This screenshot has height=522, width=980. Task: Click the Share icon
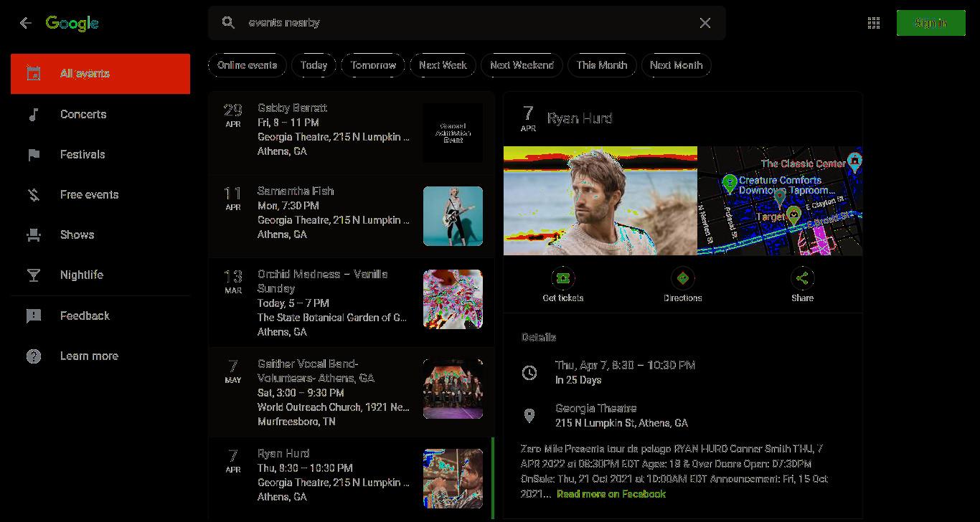(x=802, y=278)
